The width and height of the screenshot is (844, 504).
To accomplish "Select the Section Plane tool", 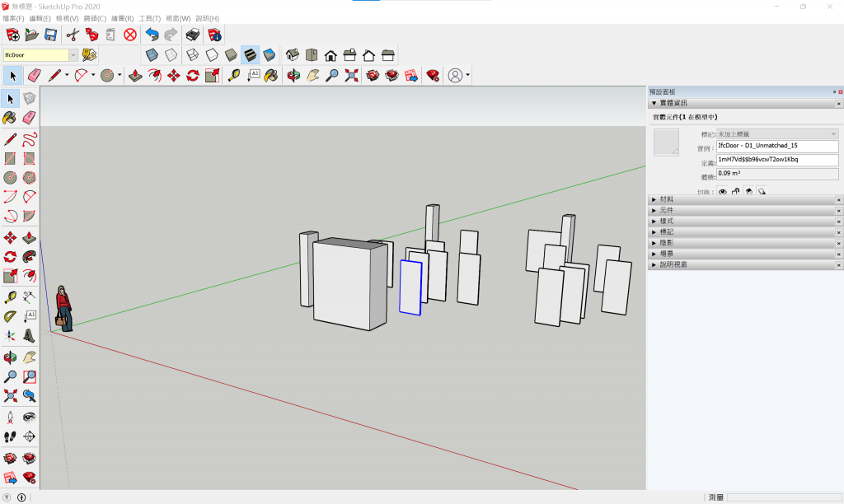I will (29, 436).
